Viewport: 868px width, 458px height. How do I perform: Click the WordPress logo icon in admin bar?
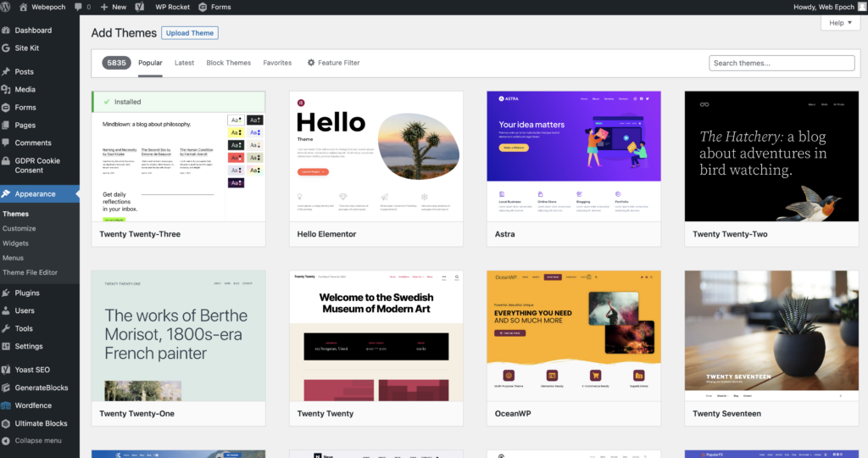[x=6, y=7]
